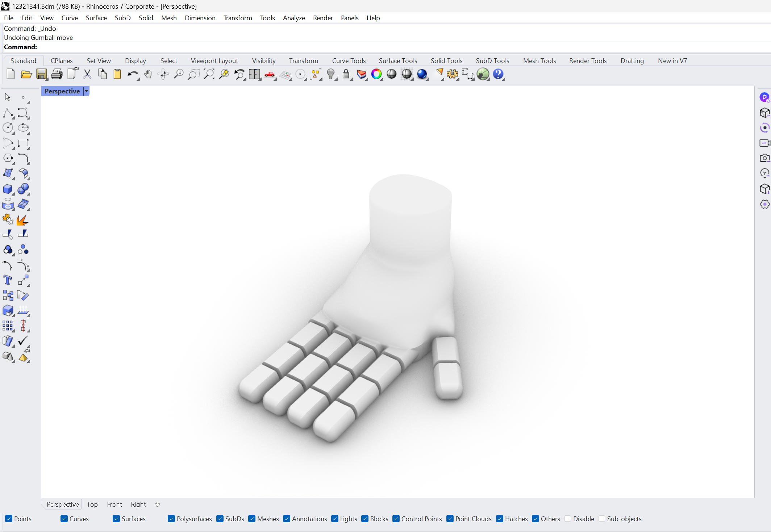This screenshot has height=532, width=771.
Task: Add a new viewport tab
Action: pos(157,504)
